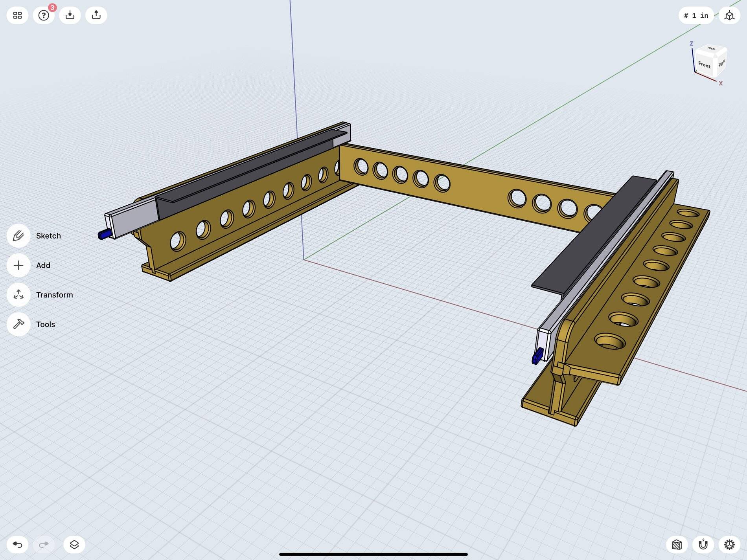
Task: Open the help menu with notification badge
Action: click(x=44, y=15)
